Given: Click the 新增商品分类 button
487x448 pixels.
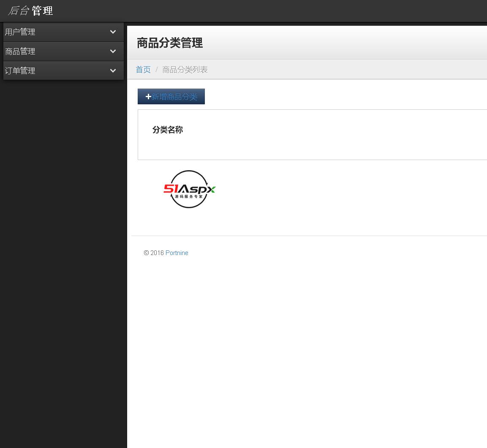Looking at the screenshot, I should pyautogui.click(x=171, y=97).
